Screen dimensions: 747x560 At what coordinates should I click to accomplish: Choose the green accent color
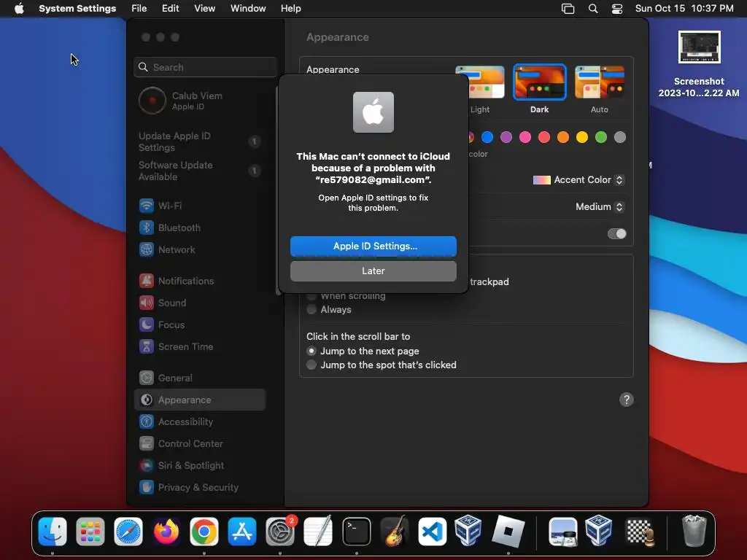click(601, 137)
